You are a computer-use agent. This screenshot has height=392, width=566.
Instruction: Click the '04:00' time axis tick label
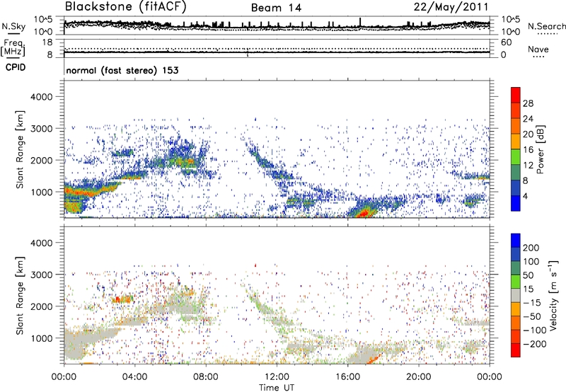click(x=134, y=377)
